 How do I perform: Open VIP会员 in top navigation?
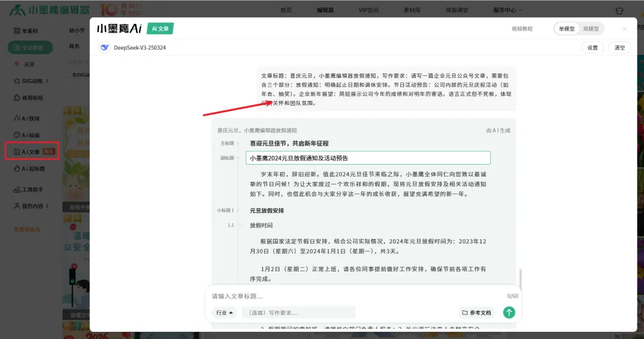[369, 10]
